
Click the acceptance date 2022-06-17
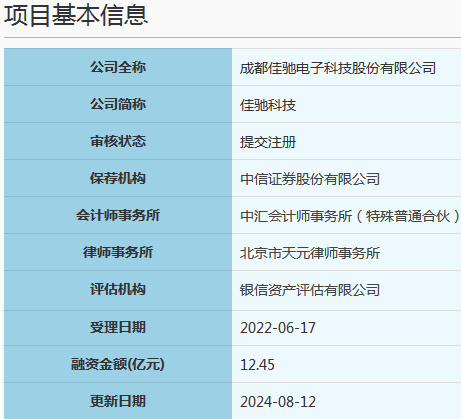tap(278, 328)
